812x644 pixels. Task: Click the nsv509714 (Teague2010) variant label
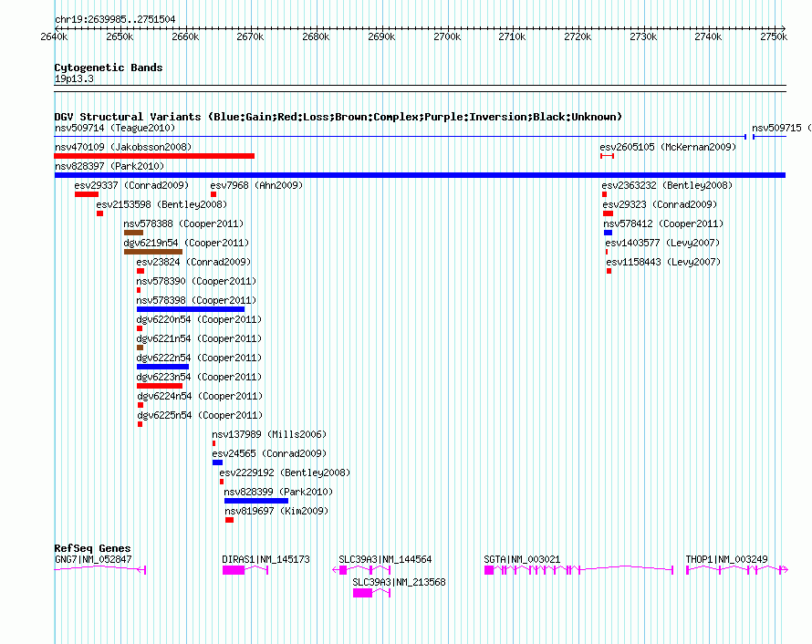pos(115,128)
